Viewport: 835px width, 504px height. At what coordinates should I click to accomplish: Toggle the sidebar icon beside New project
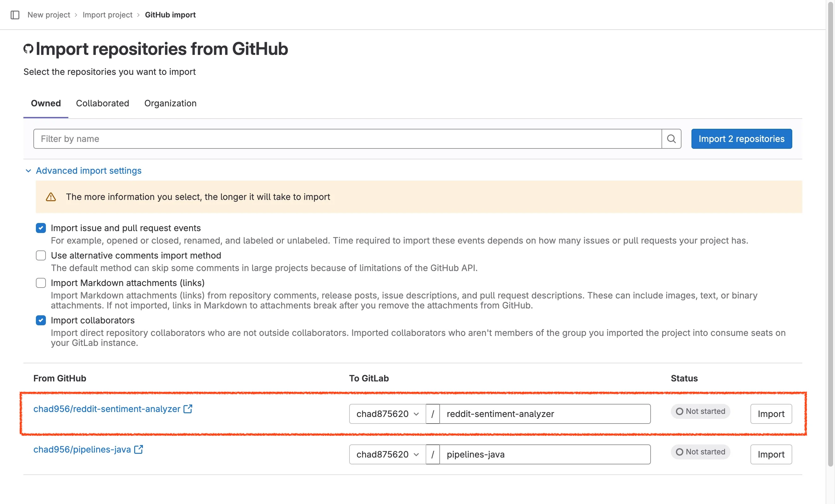(x=15, y=15)
